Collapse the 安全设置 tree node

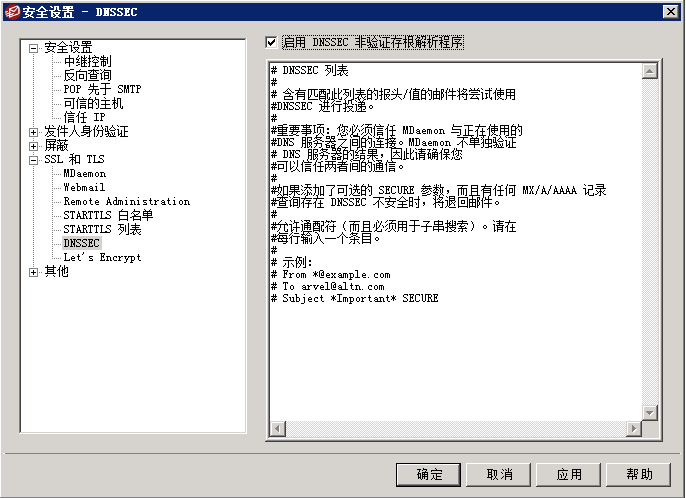34,48
